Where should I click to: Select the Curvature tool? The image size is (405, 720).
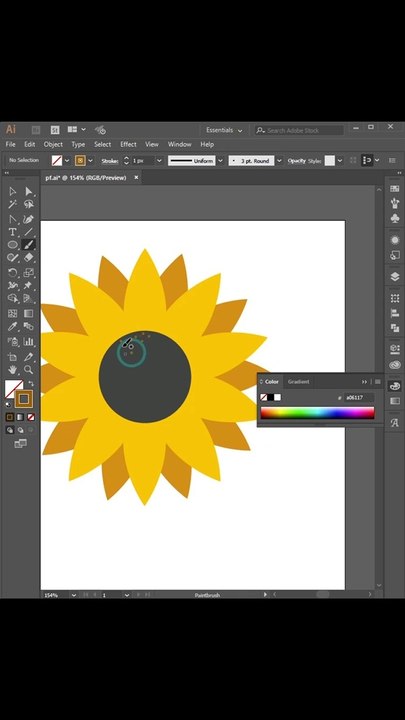click(x=28, y=219)
